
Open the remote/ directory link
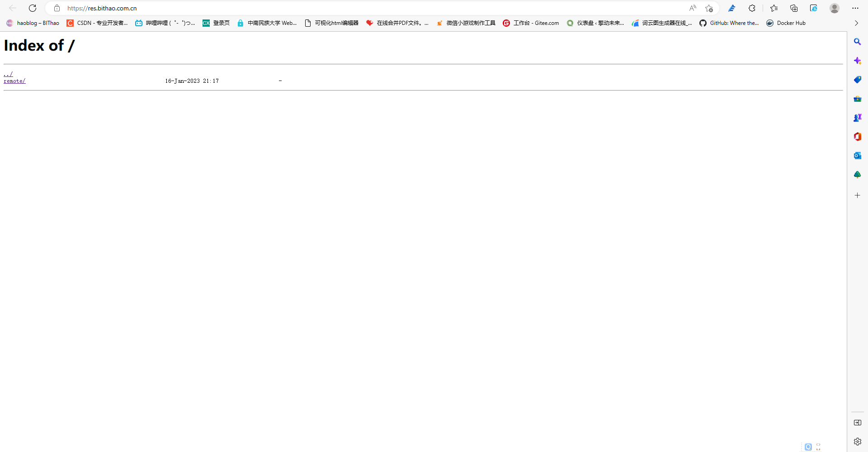click(14, 81)
